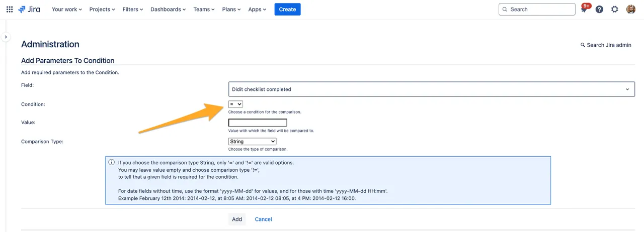Click the Value text input field
The image size is (644, 232).
258,123
